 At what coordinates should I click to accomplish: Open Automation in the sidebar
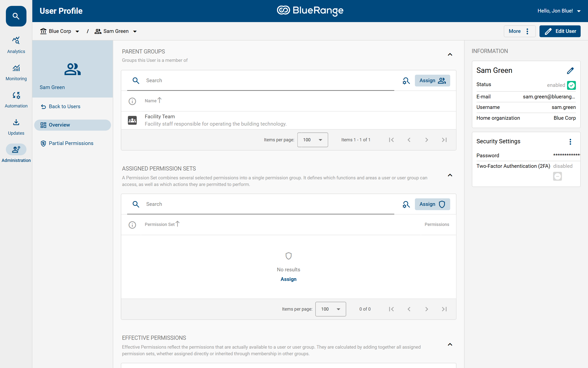tap(16, 100)
